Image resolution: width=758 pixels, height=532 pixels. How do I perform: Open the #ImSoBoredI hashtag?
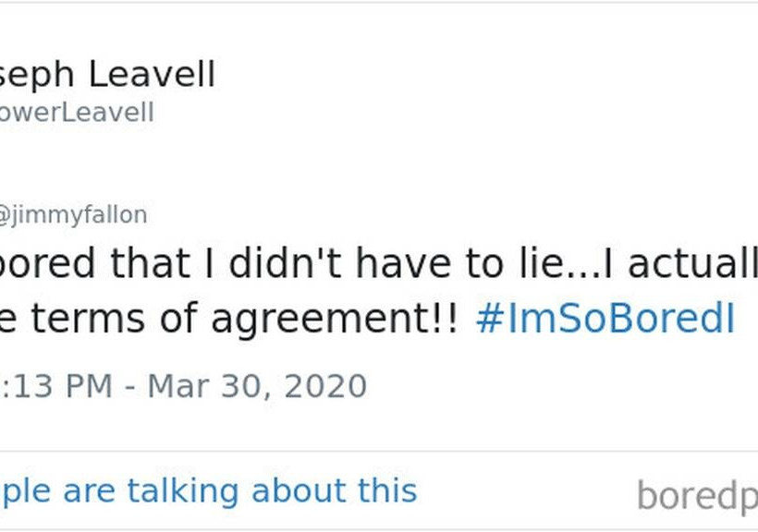(x=605, y=320)
